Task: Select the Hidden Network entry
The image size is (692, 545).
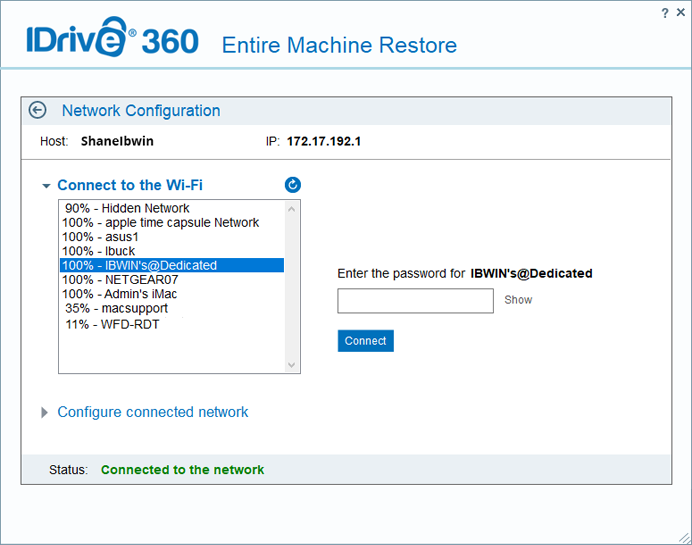Action: click(127, 208)
